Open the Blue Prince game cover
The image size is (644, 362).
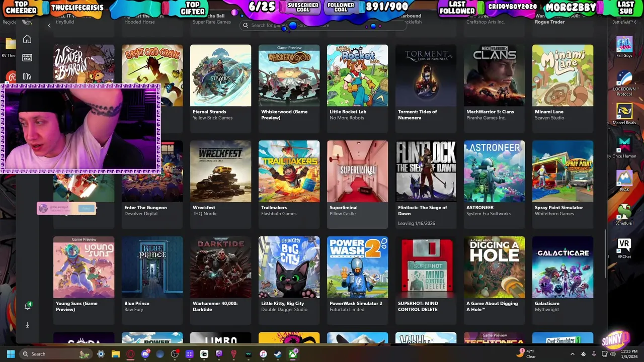coord(152,267)
